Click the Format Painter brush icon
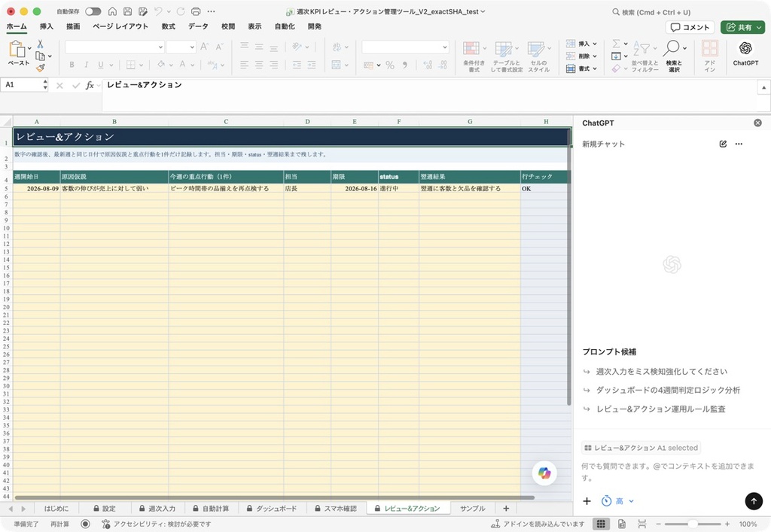771x532 pixels. point(41,67)
